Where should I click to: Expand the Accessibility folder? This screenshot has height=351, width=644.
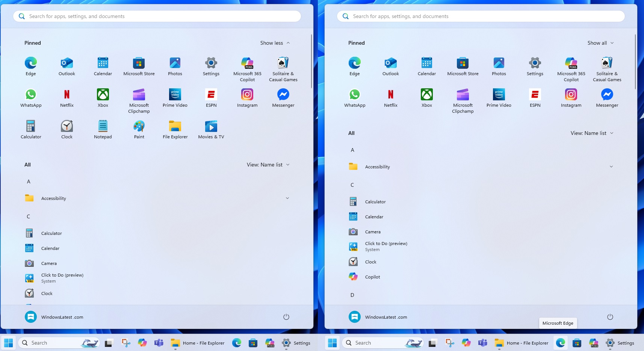[54, 198]
